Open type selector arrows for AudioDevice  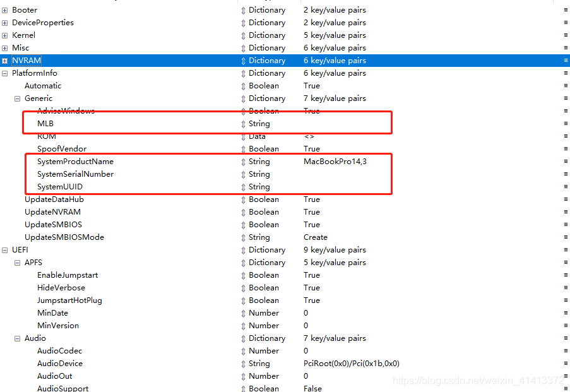[x=243, y=364]
